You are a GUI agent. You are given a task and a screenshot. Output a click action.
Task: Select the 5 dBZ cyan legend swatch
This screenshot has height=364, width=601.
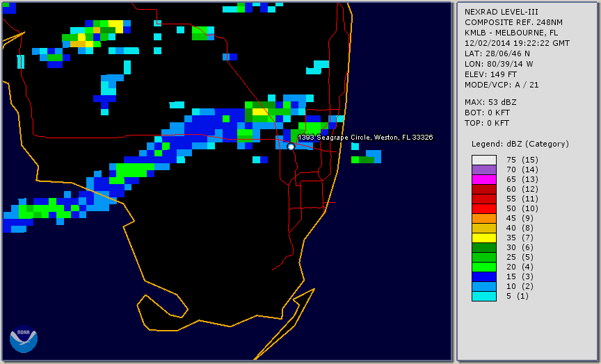483,296
